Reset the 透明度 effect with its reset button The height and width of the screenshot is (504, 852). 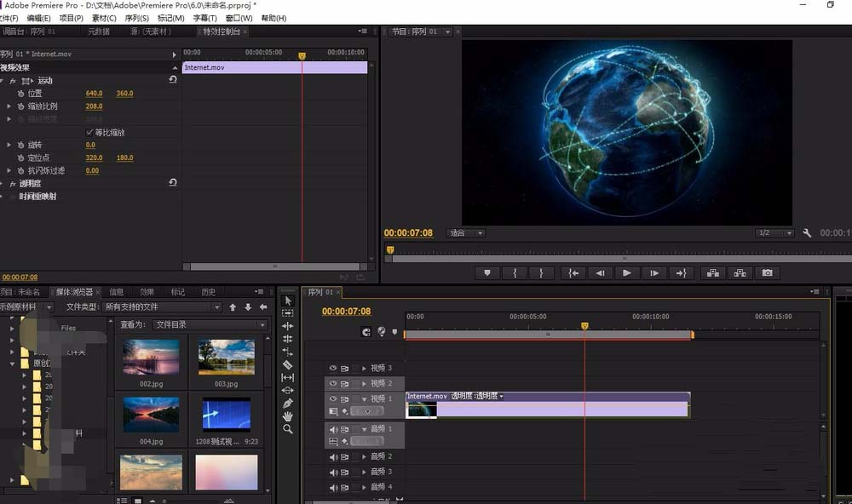click(x=173, y=181)
